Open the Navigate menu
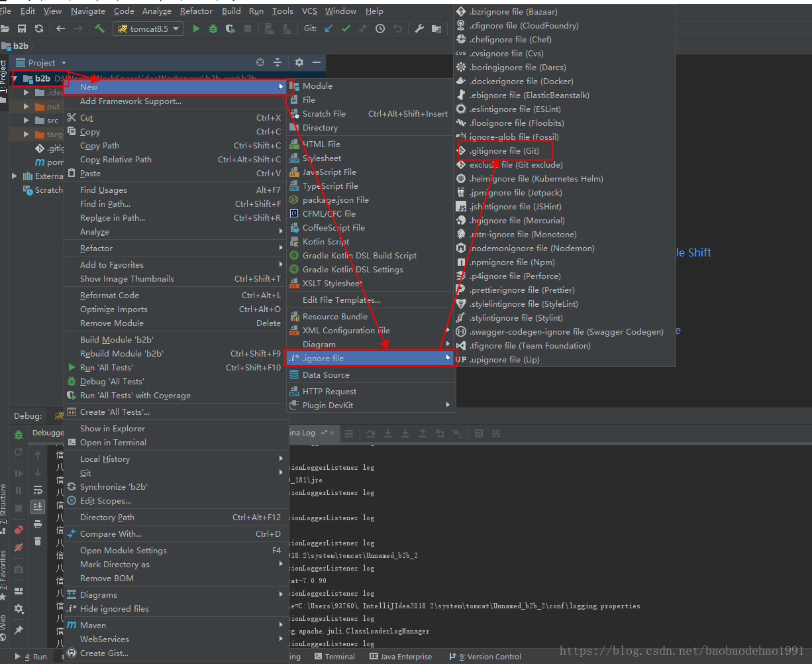The height and width of the screenshot is (664, 812). [x=87, y=11]
